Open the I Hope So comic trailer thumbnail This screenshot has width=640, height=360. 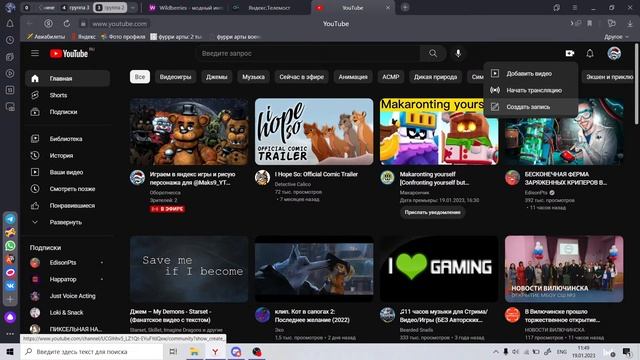[x=314, y=131]
